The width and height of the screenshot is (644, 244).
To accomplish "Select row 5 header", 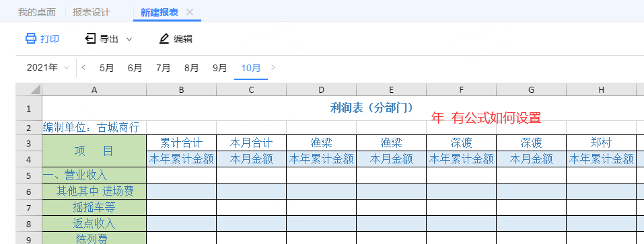I will pyautogui.click(x=29, y=175).
